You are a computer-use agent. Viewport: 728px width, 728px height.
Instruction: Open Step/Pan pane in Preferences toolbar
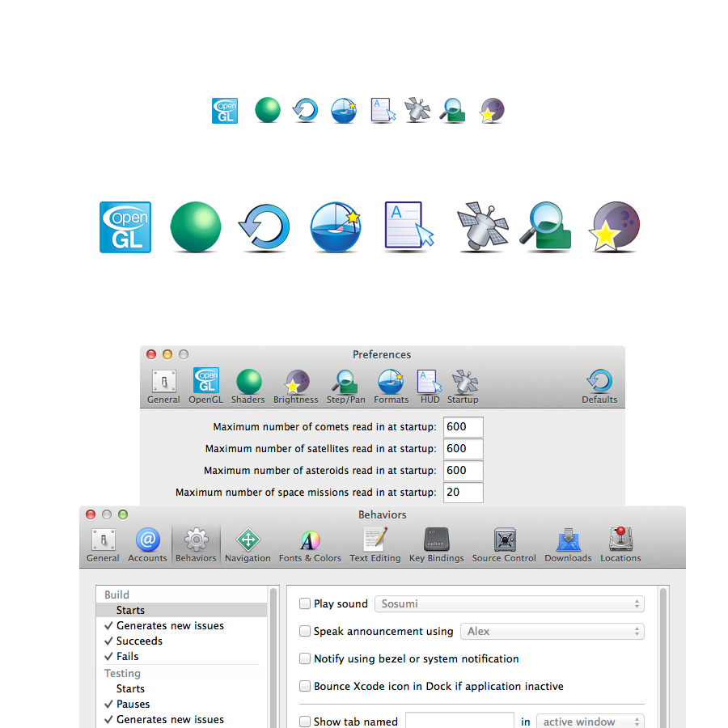pos(346,387)
